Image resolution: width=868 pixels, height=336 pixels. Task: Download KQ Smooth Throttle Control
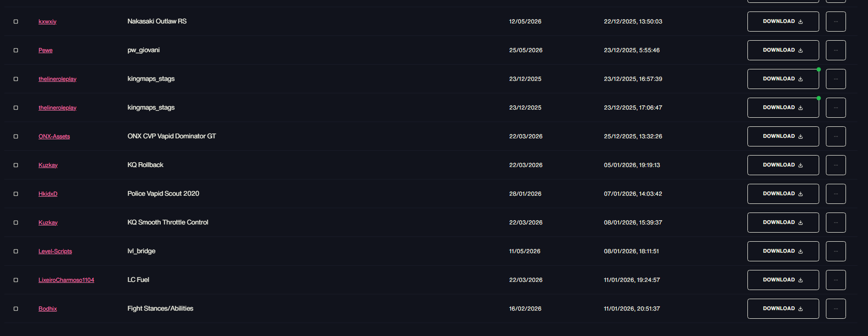(x=783, y=223)
